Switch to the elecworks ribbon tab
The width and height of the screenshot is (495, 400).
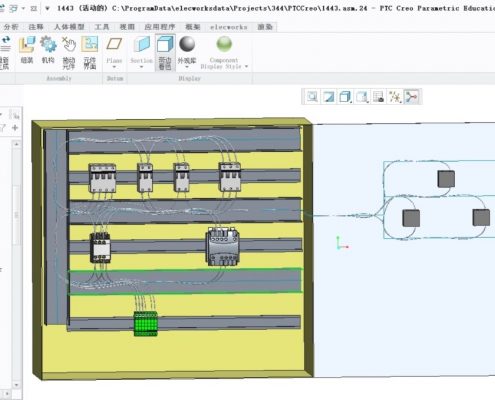(x=229, y=27)
